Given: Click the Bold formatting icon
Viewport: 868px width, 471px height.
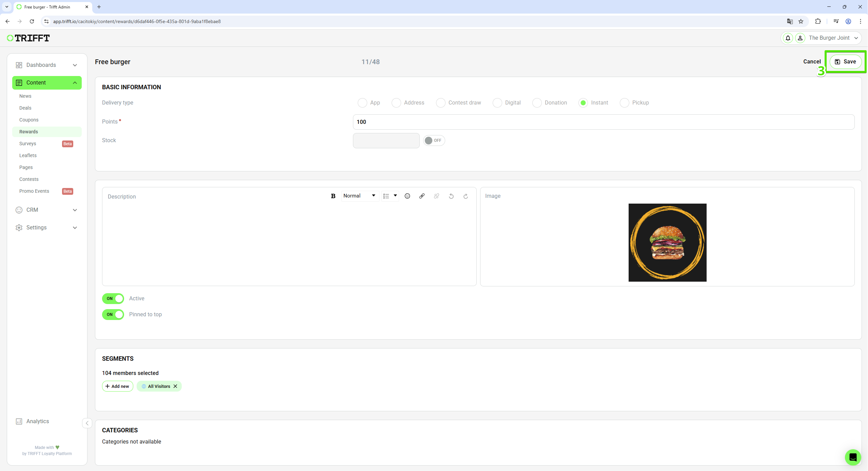Looking at the screenshot, I should (x=333, y=196).
